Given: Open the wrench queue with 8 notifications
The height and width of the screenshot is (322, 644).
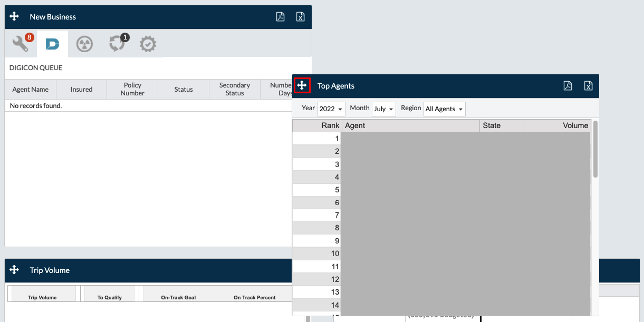Looking at the screenshot, I should pyautogui.click(x=20, y=44).
